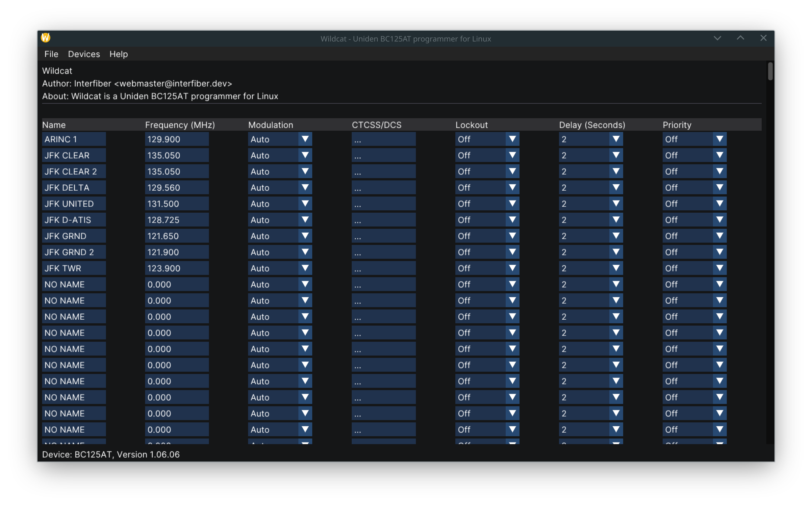Viewport: 812px width, 506px height.
Task: Open Delay dropdown for ARINC 1
Action: point(591,139)
